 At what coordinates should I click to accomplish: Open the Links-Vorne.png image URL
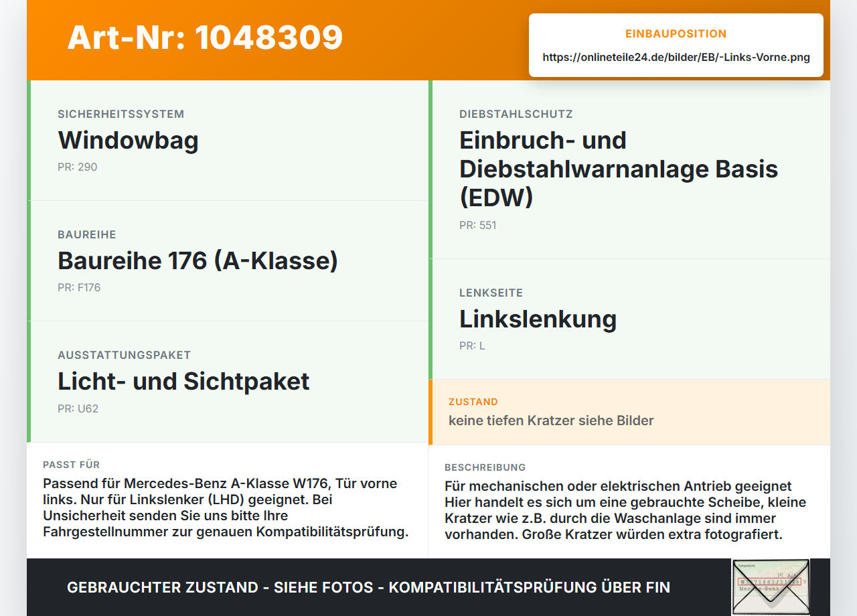click(x=676, y=58)
